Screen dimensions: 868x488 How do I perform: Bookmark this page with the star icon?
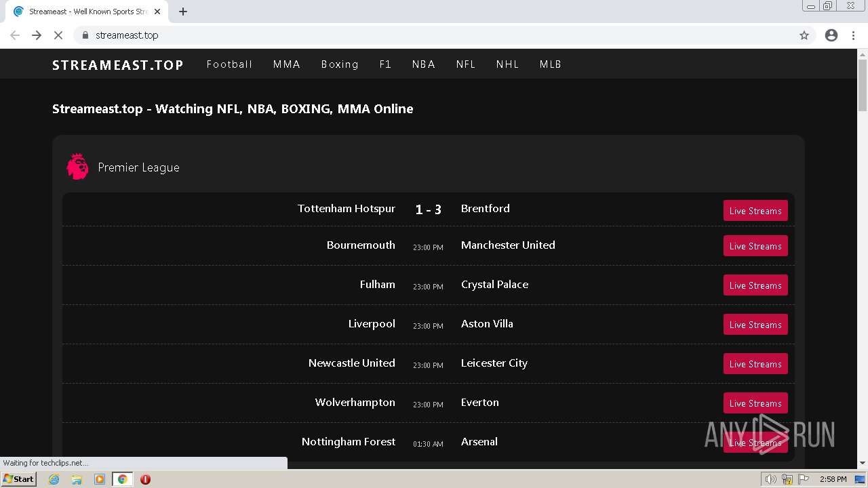point(804,35)
